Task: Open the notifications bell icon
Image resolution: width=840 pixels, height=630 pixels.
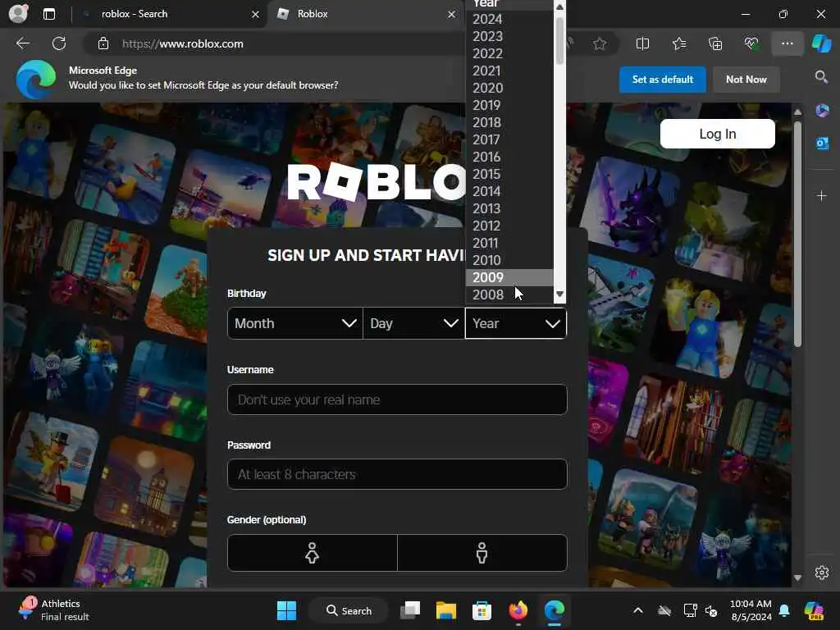Action: click(x=784, y=610)
